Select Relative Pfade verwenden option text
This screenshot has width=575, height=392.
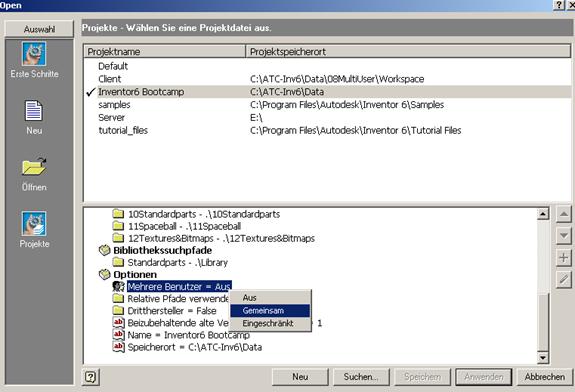[178, 299]
